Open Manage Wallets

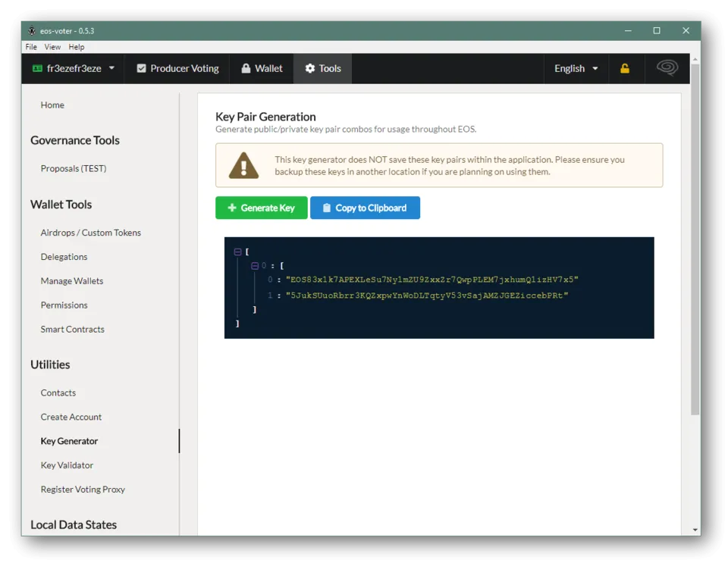72,281
